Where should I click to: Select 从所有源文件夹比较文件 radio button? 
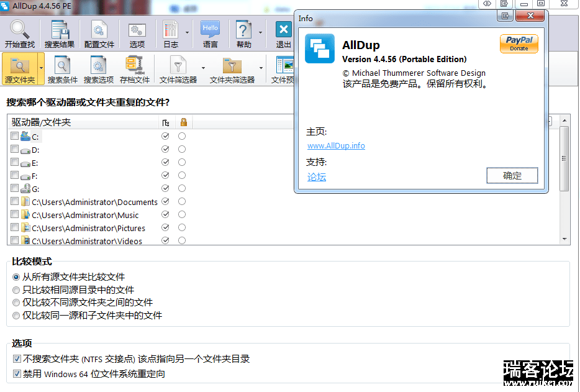[x=16, y=277]
